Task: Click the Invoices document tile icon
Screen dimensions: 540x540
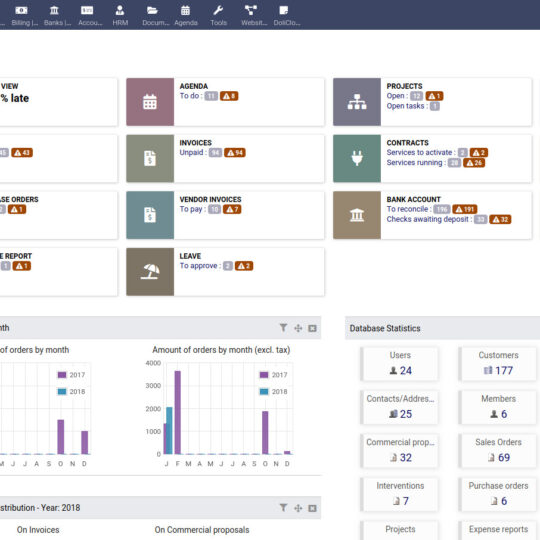Action: (x=150, y=158)
